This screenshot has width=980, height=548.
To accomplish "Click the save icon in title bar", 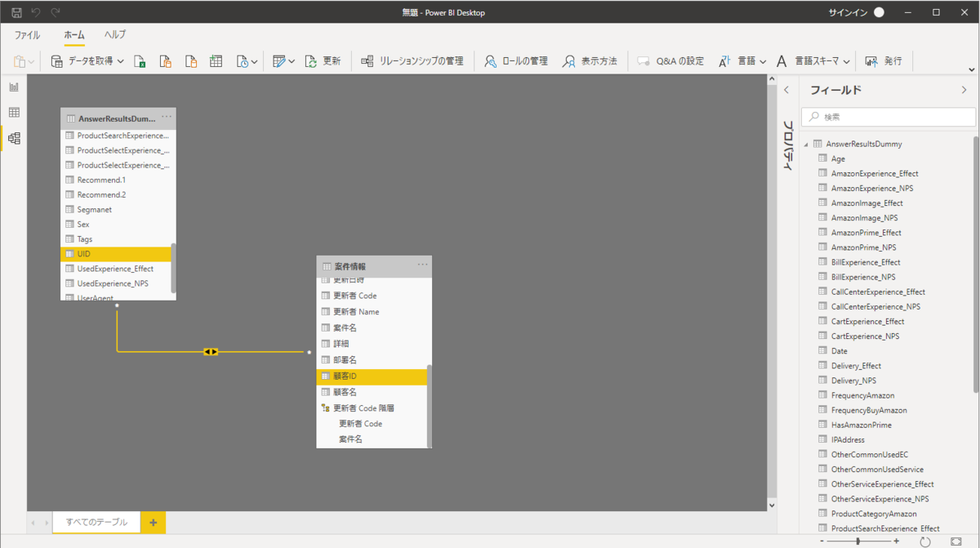I will (x=16, y=12).
